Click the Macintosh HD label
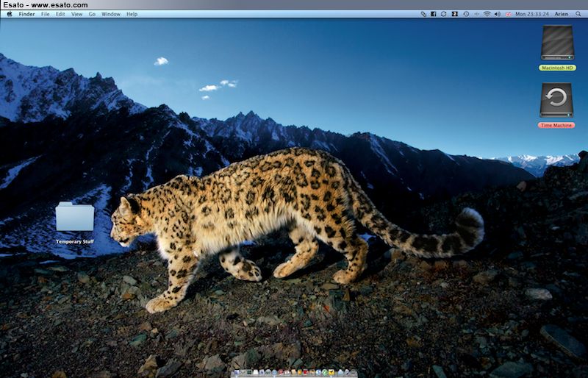Viewport: 588px width, 378px height. point(557,68)
